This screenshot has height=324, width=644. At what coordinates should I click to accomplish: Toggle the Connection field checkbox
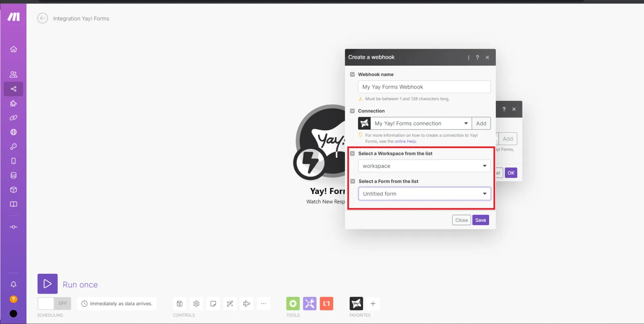pyautogui.click(x=353, y=111)
